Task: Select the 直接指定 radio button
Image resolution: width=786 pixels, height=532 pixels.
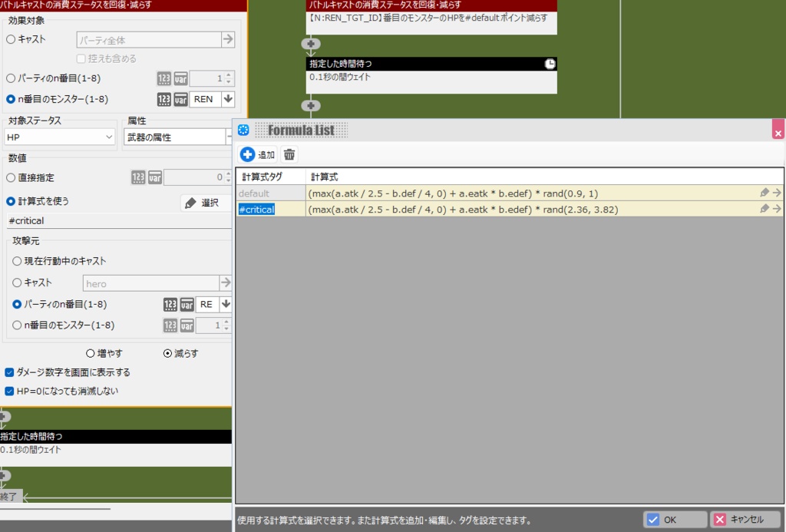Action: pos(11,177)
